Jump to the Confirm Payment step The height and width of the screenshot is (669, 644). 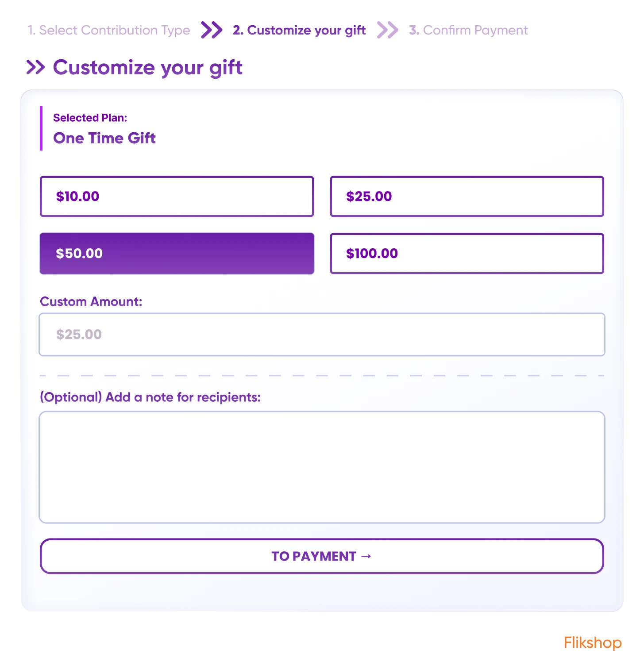468,30
